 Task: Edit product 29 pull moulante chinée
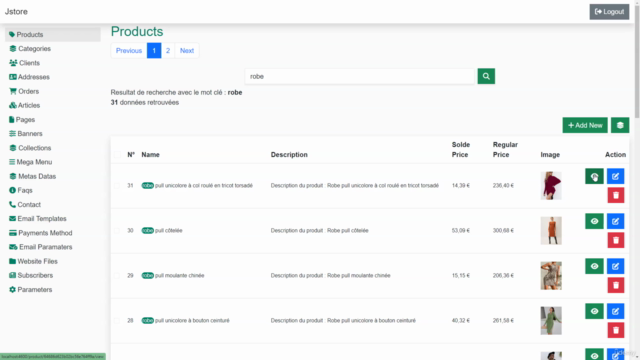pos(616,266)
